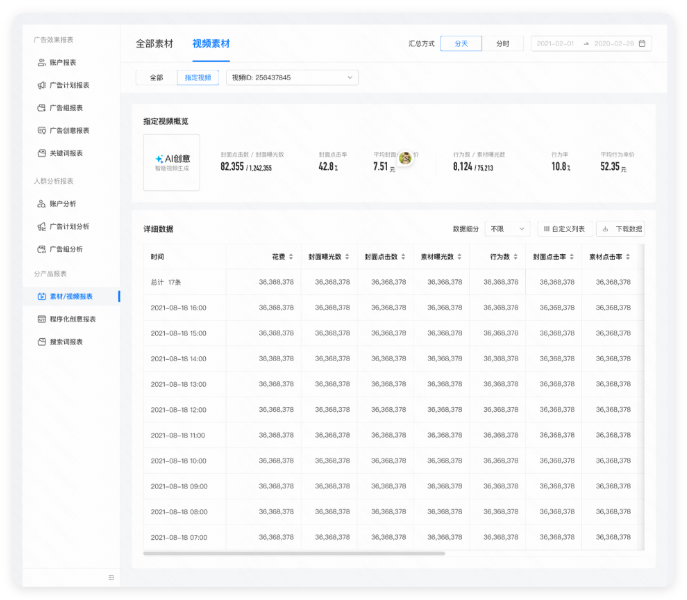Click the 广告计划报表 megaphone icon
The width and height of the screenshot is (687, 600).
40,85
